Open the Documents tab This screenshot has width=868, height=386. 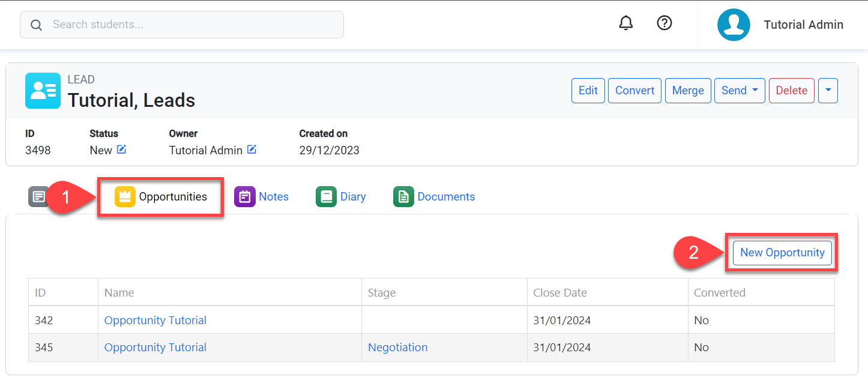[x=446, y=197]
